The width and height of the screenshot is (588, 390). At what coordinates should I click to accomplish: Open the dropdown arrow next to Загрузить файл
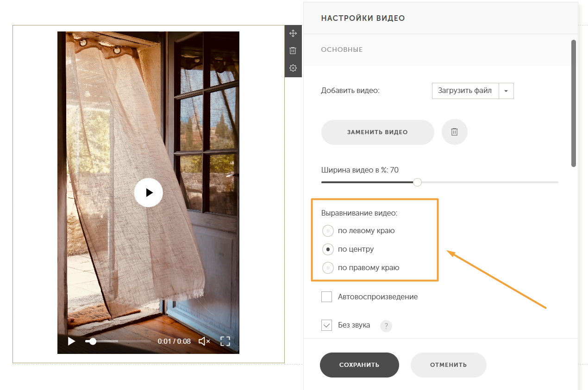click(506, 91)
